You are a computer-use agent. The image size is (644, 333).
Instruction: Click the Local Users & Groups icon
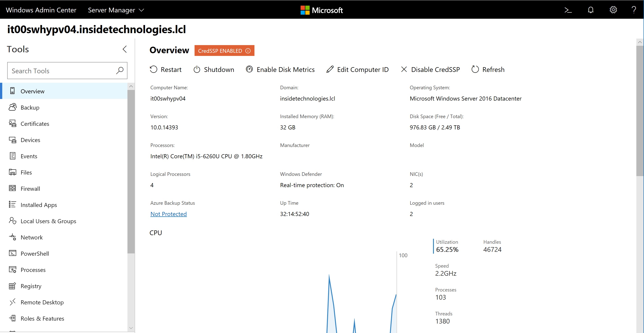click(13, 220)
